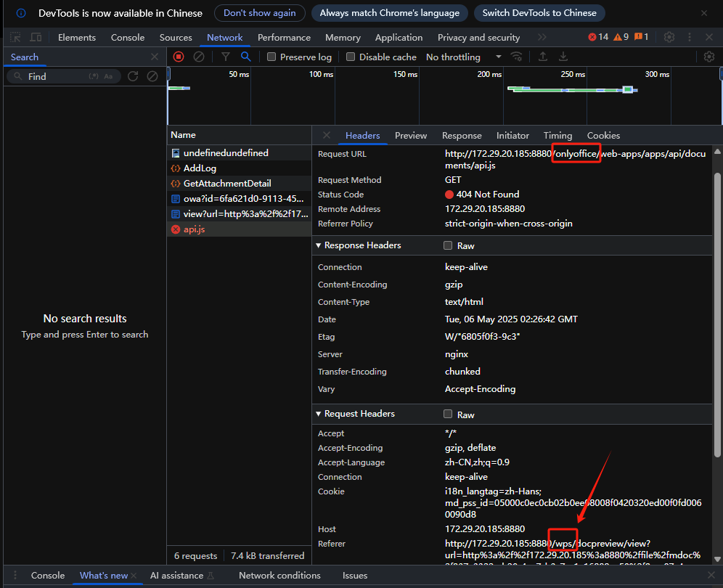Stop recording network log
Screen dimensions: 723x588
[x=179, y=57]
